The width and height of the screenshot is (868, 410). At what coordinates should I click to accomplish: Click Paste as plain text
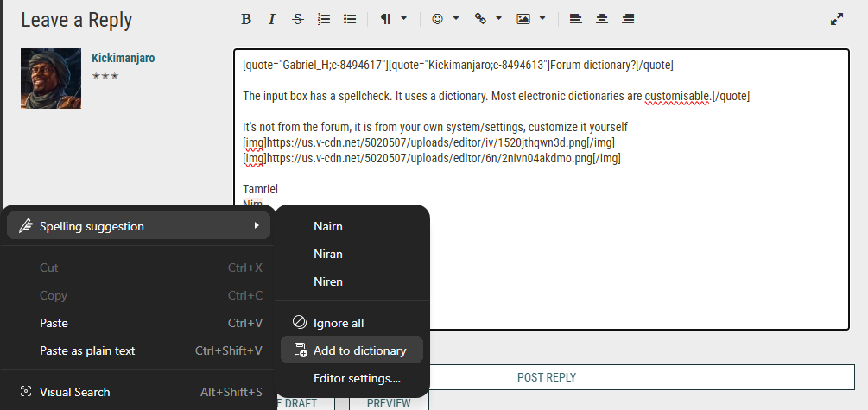click(138, 350)
